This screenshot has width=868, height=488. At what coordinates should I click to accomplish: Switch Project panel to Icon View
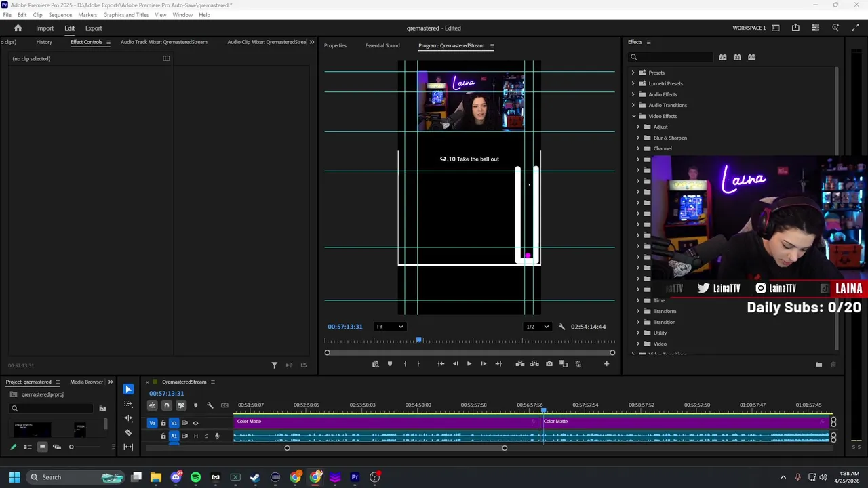42,447
